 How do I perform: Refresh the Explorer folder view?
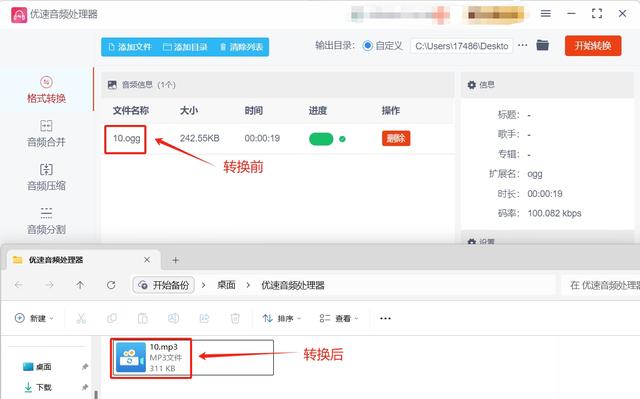point(111,285)
